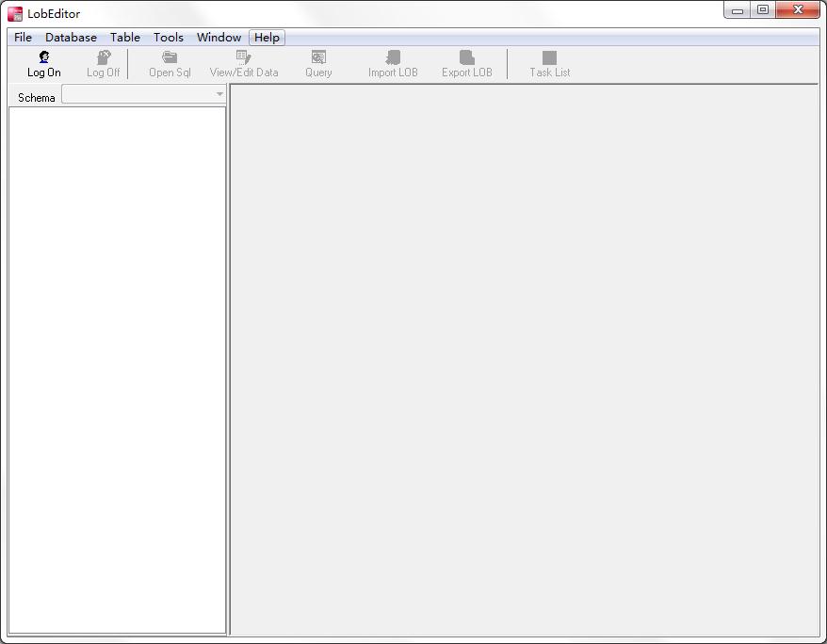
Task: Expand the Schema dropdown arrow
Action: [x=219, y=95]
